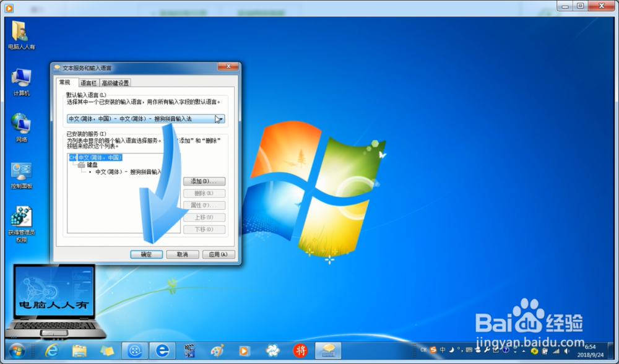Toggle the 中 Chinese/English mode indicator
The width and height of the screenshot is (619, 364).
(443, 350)
